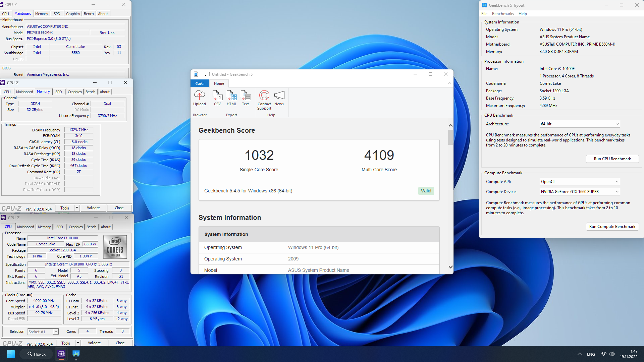Open the File menu in Geekbench Tryout
Image resolution: width=644 pixels, height=362 pixels.
484,14
